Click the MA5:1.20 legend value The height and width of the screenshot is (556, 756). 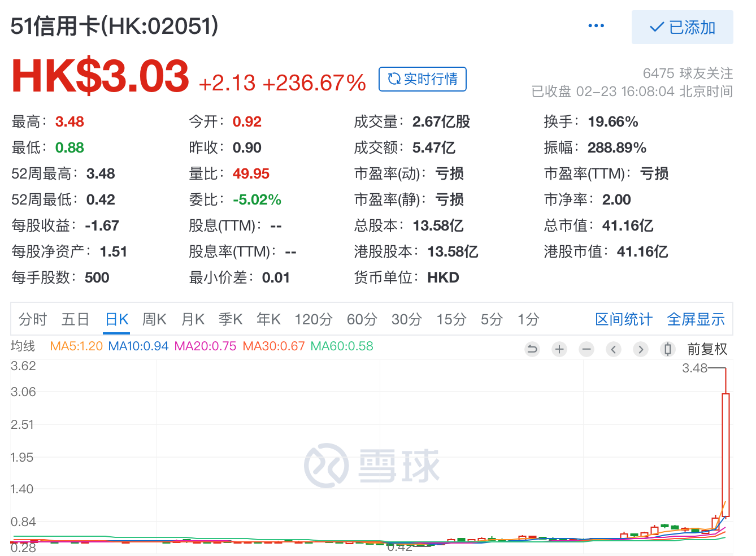(76, 346)
